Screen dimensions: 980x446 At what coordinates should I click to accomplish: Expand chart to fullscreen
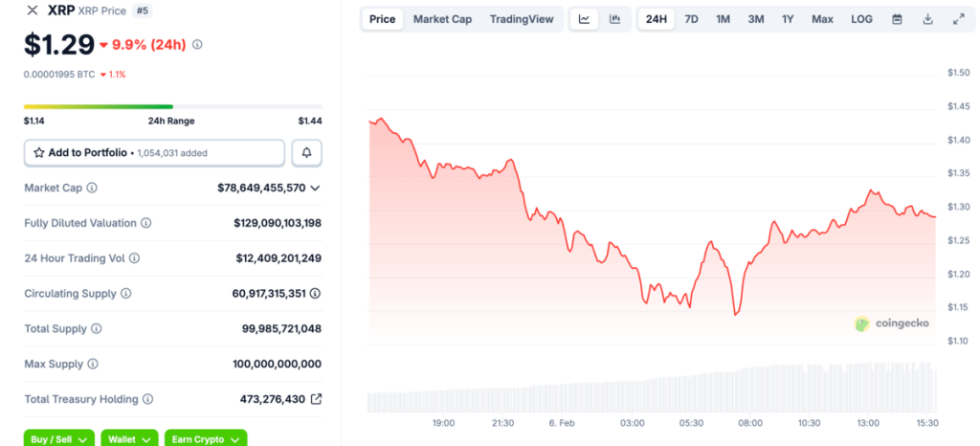click(x=959, y=19)
